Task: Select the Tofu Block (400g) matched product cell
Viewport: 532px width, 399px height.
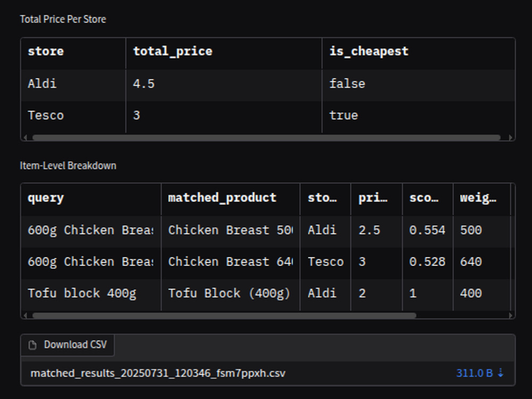Action: click(231, 294)
